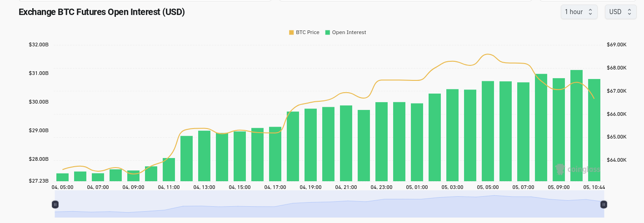Viewport: 644px width, 223px height.
Task: Click the 05, 09:00 time label
Action: 559,187
